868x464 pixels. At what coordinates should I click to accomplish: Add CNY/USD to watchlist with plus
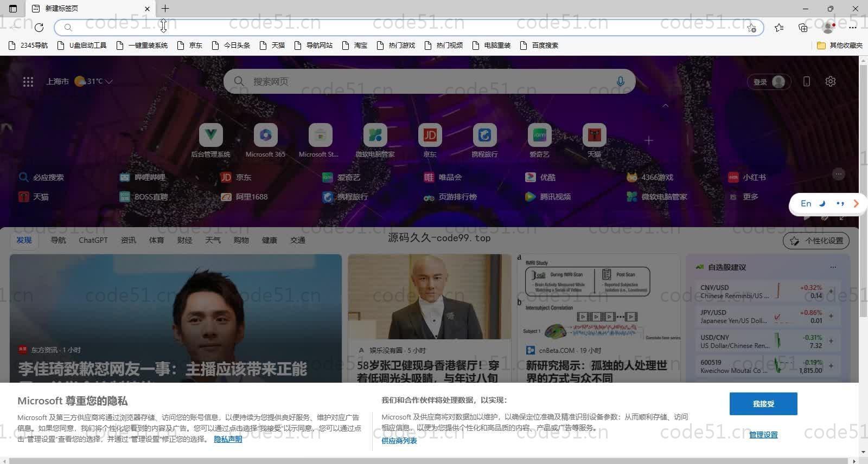click(x=831, y=291)
